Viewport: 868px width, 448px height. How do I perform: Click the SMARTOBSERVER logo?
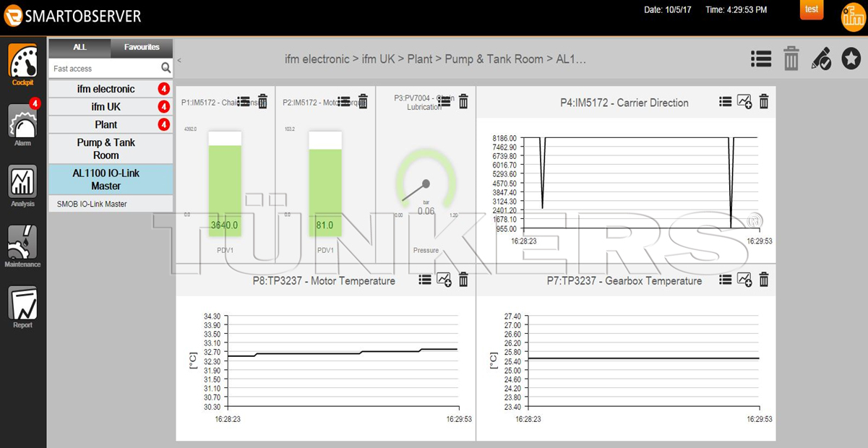pos(72,16)
